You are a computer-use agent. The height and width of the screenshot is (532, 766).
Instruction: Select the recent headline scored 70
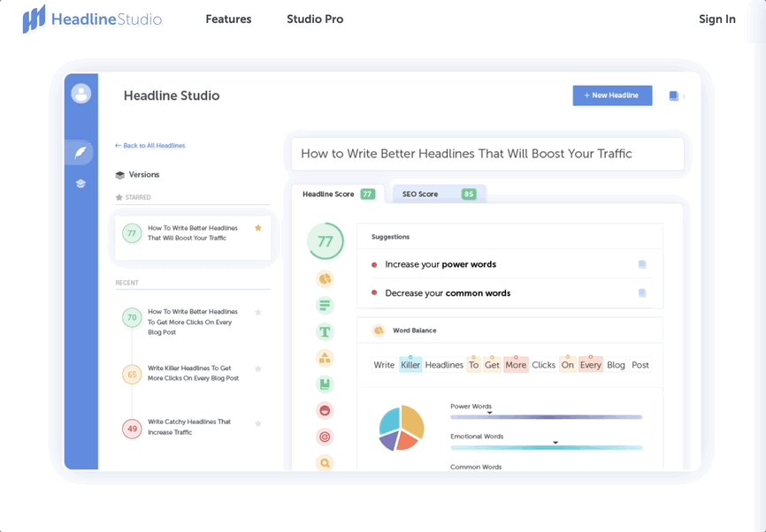[193, 322]
